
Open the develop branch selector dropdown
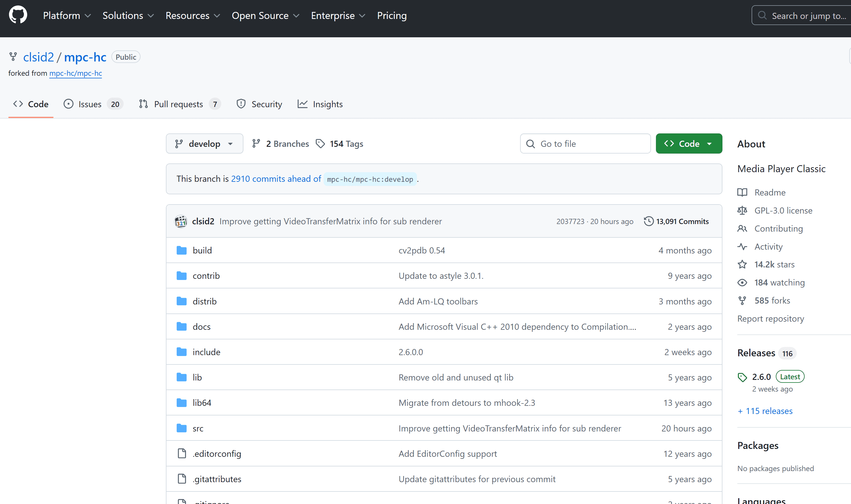pyautogui.click(x=204, y=144)
